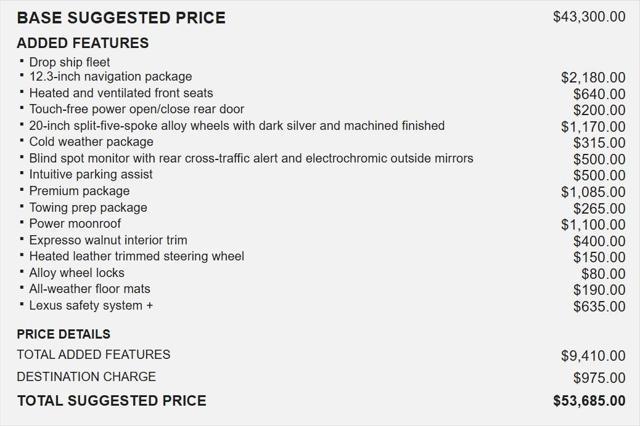Click the Blind spot monitor feature line
Screen dimensions: 640x426
point(251,158)
